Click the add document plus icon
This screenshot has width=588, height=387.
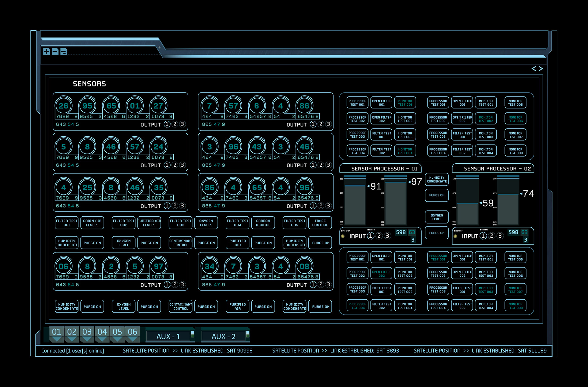[47, 51]
